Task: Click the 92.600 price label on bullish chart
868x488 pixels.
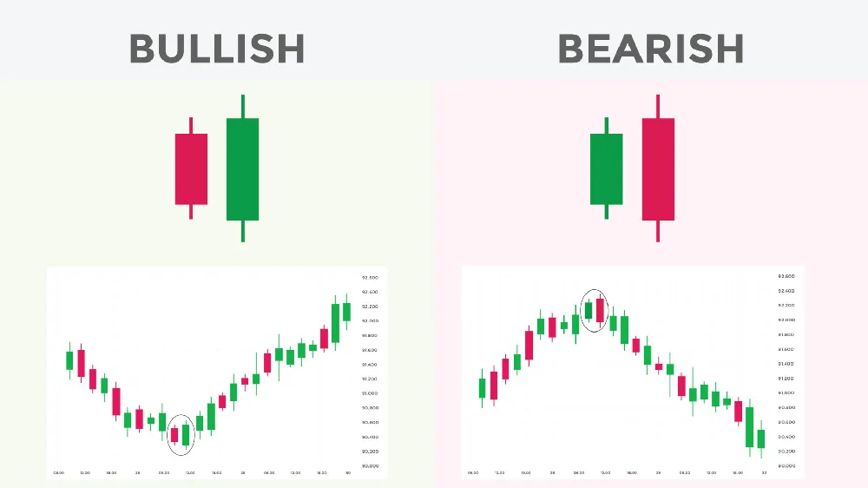Action: click(370, 278)
